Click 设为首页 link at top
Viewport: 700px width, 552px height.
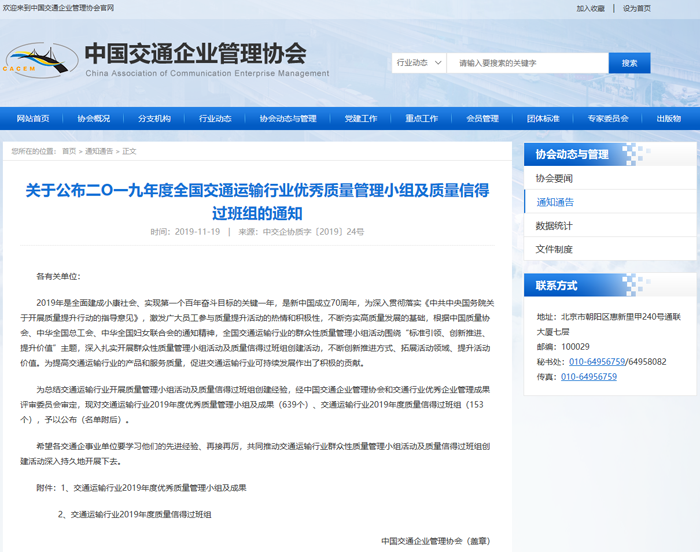[x=637, y=8]
